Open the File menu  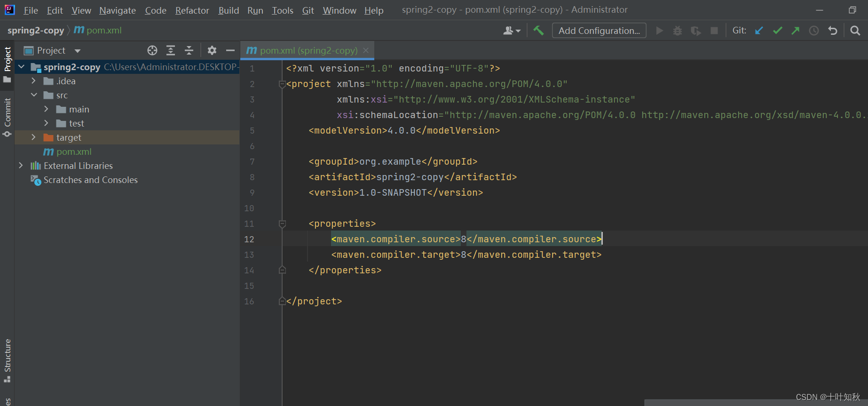(x=31, y=10)
